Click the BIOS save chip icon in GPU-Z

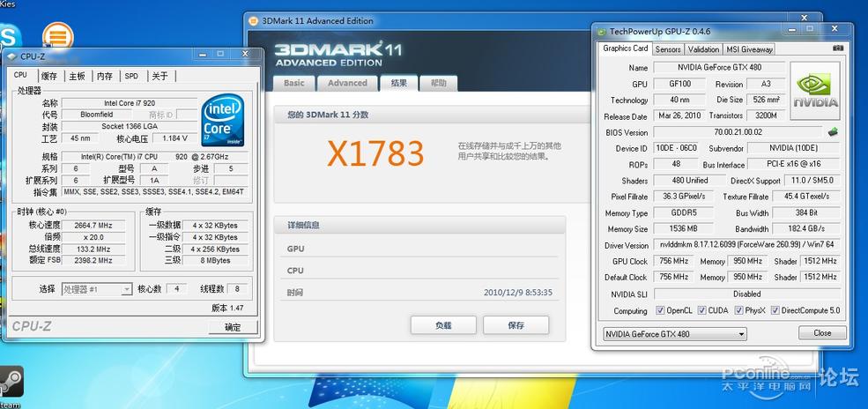[x=833, y=132]
